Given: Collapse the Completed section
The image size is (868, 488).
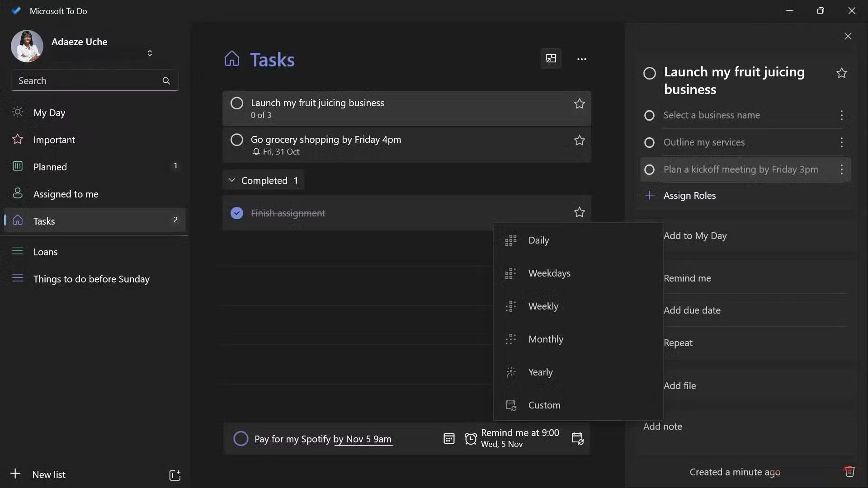Looking at the screenshot, I should [x=232, y=180].
